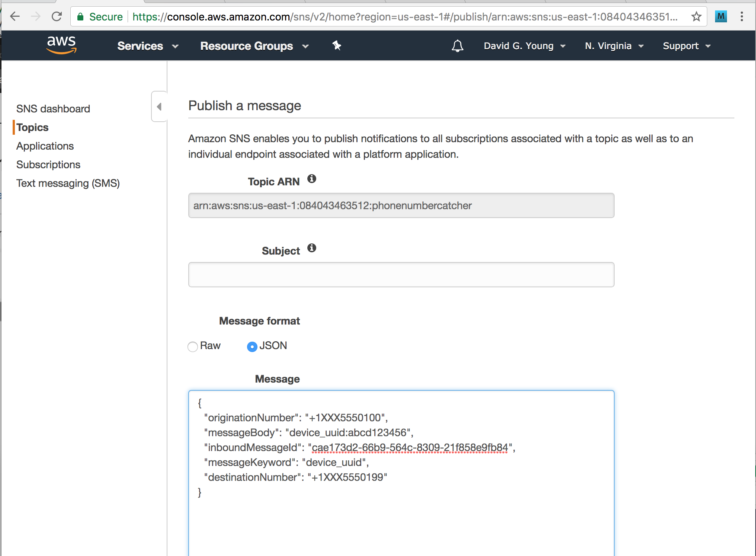Viewport: 756px width, 556px height.
Task: Select the Raw message format
Action: click(193, 346)
